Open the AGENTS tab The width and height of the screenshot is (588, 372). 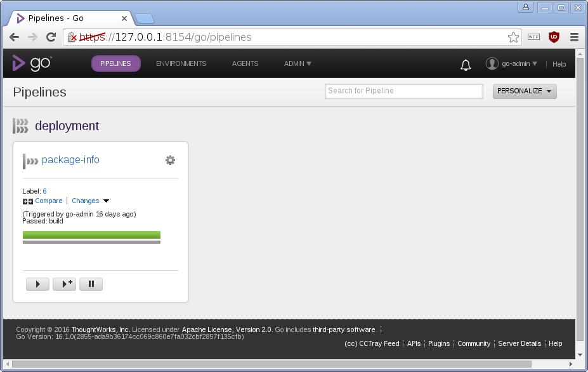point(245,63)
